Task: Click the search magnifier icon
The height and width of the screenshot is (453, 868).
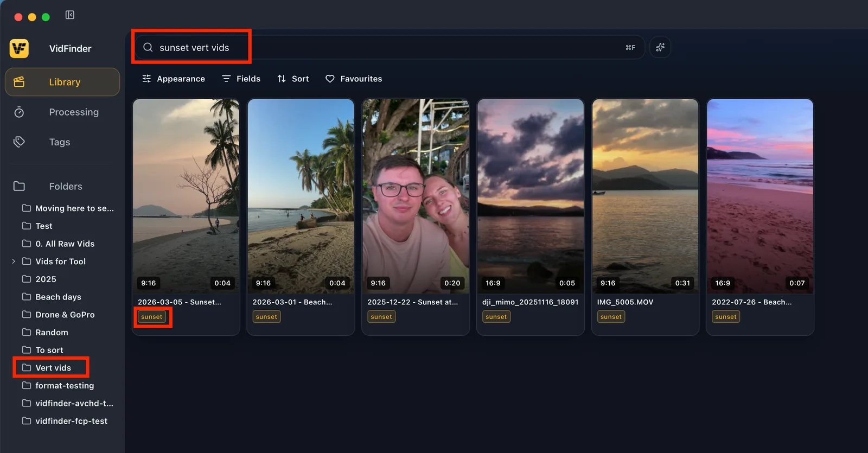Action: point(148,47)
